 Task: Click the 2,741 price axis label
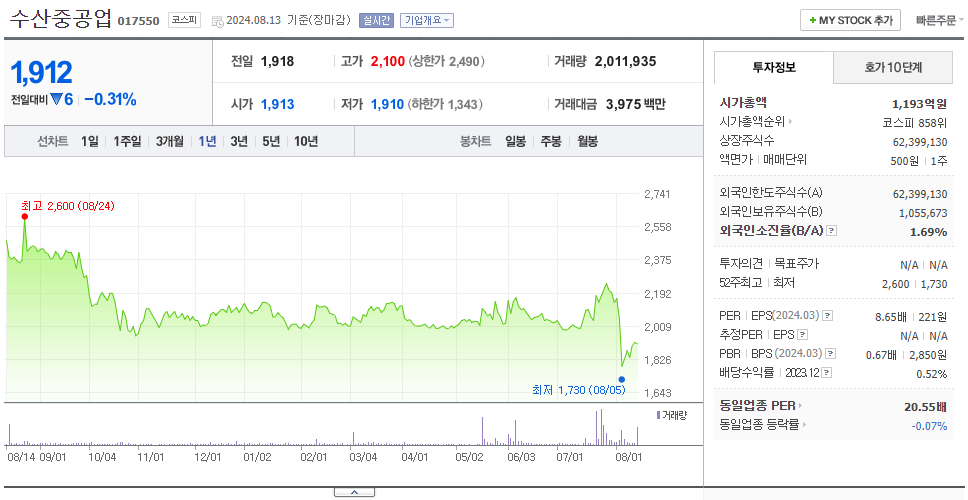pos(657,194)
